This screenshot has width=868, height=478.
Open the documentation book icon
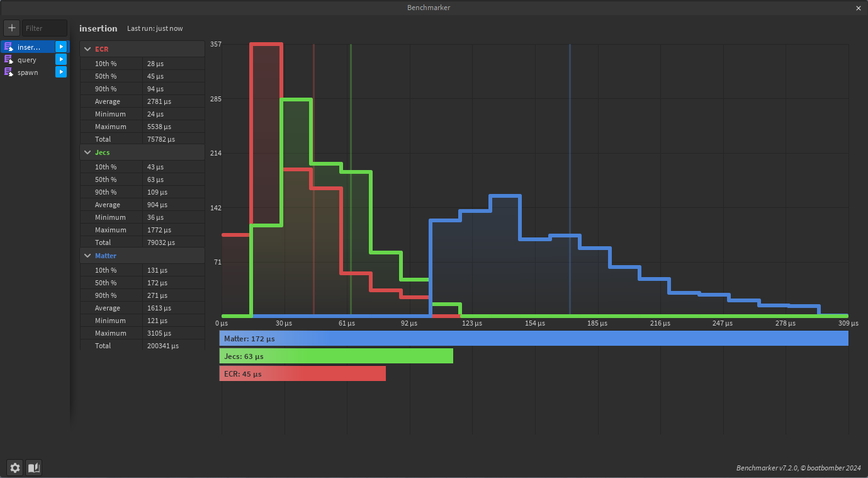(33, 467)
